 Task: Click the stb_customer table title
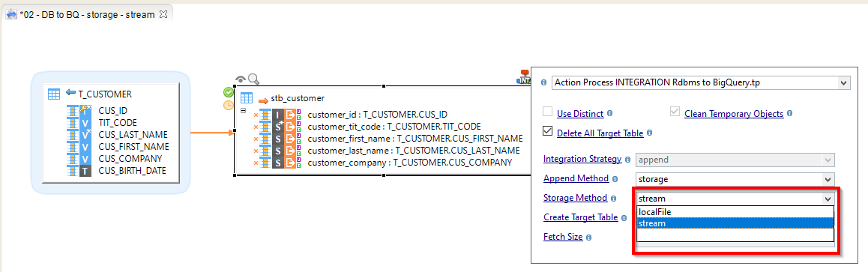click(298, 99)
